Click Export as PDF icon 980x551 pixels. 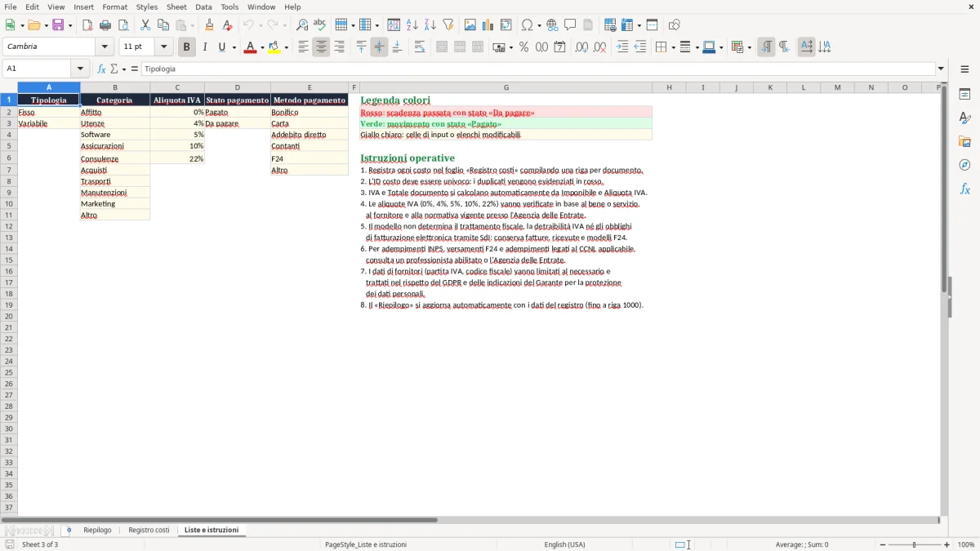click(x=87, y=25)
